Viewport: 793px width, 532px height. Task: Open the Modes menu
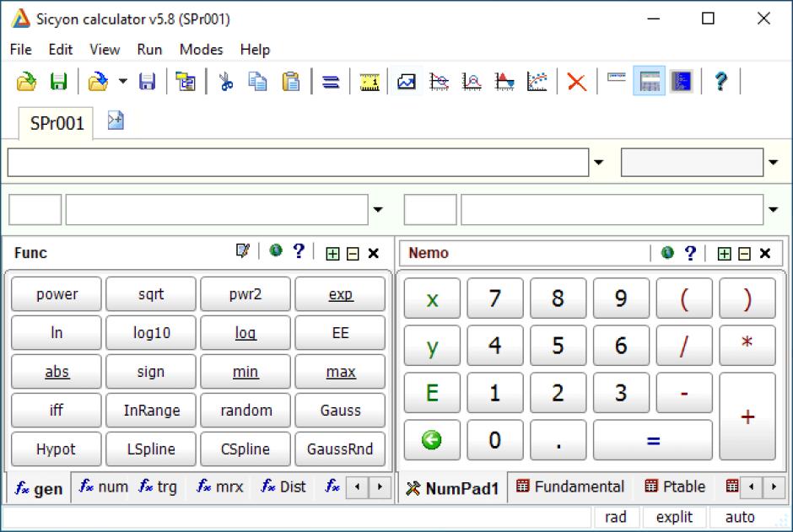pos(202,50)
